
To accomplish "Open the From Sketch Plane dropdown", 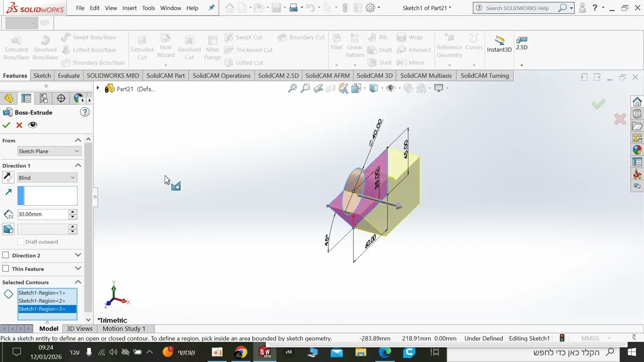I will point(48,151).
